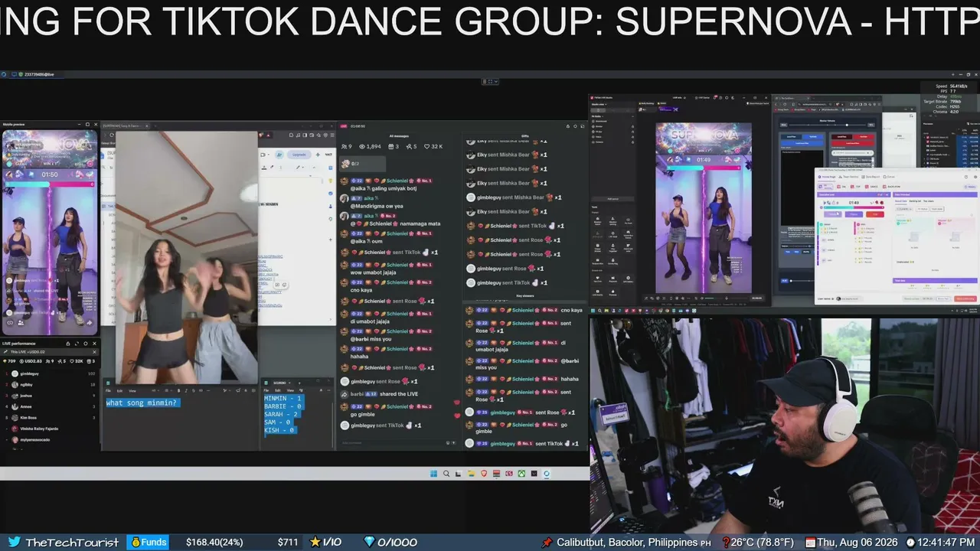Click the 'SARAH - 2' scoreboard line

pos(282,414)
